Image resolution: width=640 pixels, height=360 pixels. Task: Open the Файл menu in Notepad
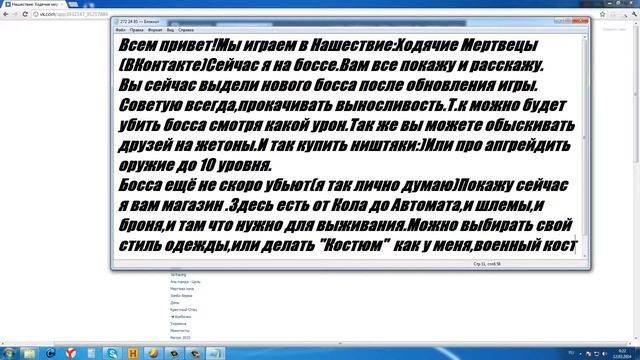120,30
